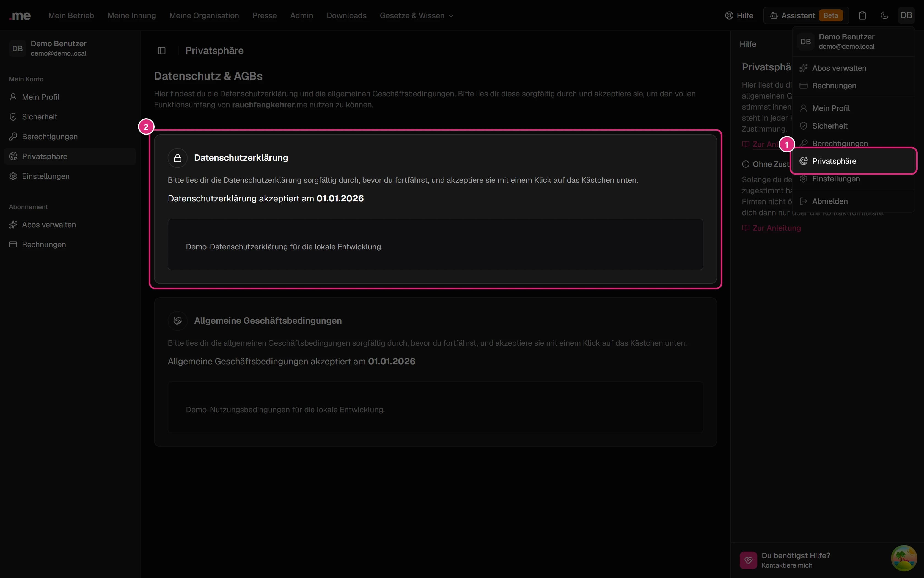
Task: Choose Rechnungen in the user dropdown menu
Action: pos(853,86)
